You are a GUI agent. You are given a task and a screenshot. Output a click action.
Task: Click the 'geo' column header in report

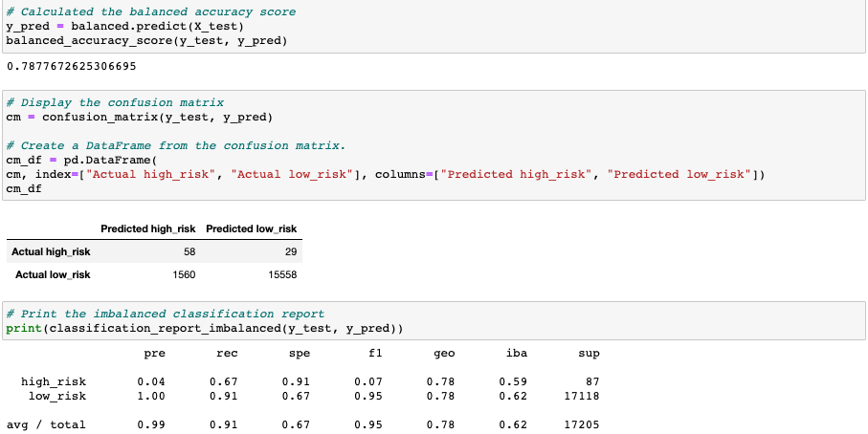click(444, 354)
